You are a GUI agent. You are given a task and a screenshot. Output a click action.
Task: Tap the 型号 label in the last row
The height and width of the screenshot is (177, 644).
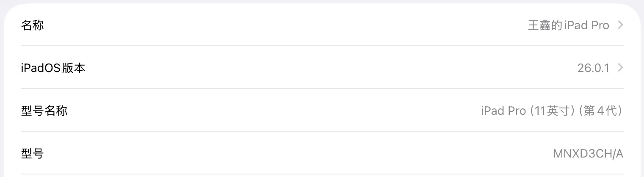click(x=32, y=154)
